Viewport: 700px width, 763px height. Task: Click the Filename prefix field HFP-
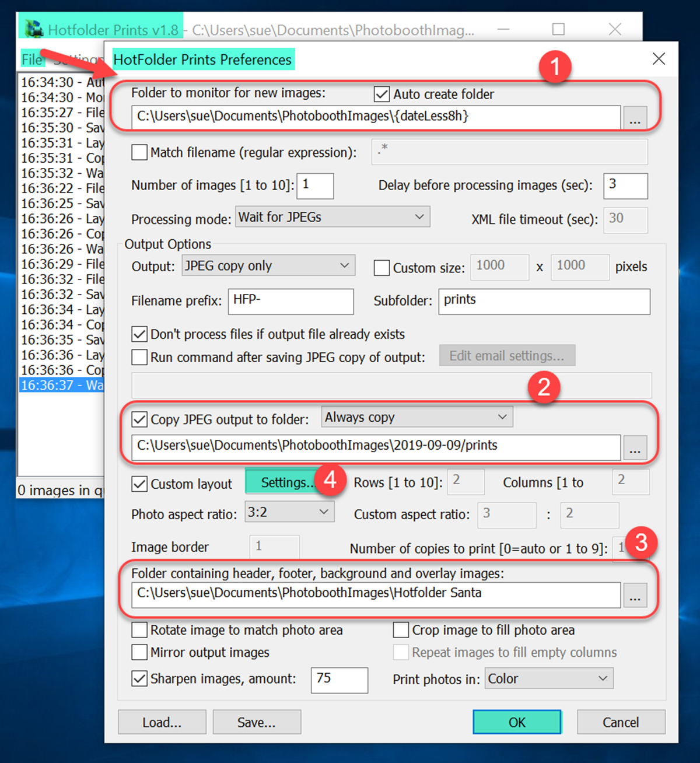(290, 301)
